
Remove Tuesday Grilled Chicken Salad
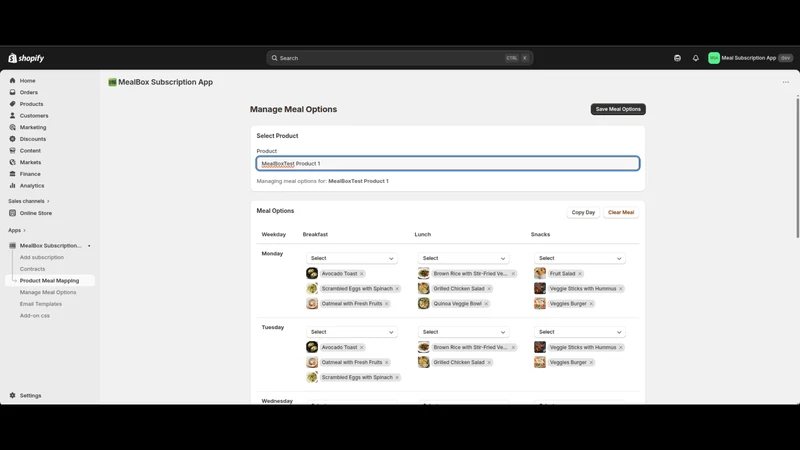pos(489,362)
